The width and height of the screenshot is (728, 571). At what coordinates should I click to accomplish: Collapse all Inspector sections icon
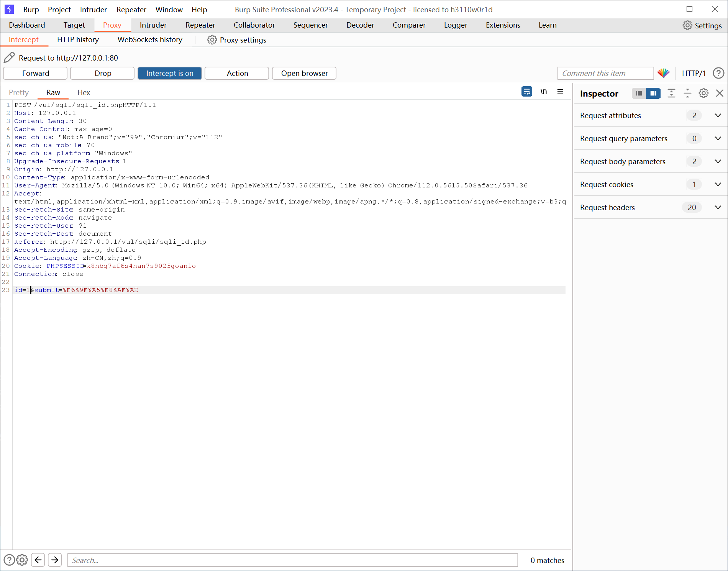[x=687, y=93]
